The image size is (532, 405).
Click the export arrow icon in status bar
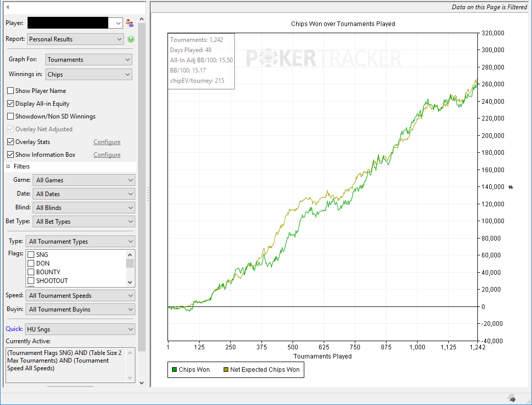pos(512,398)
